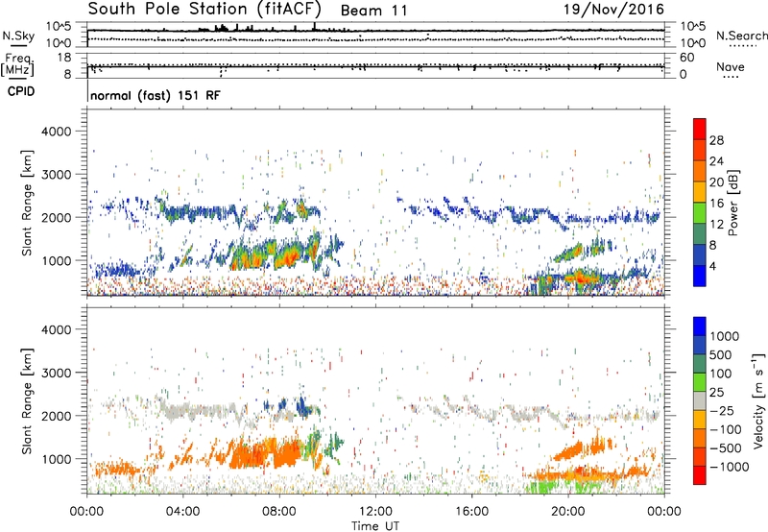Click the "N.Sky" legend label
Image resolution: width=768 pixels, height=532 pixels.
pos(18,36)
